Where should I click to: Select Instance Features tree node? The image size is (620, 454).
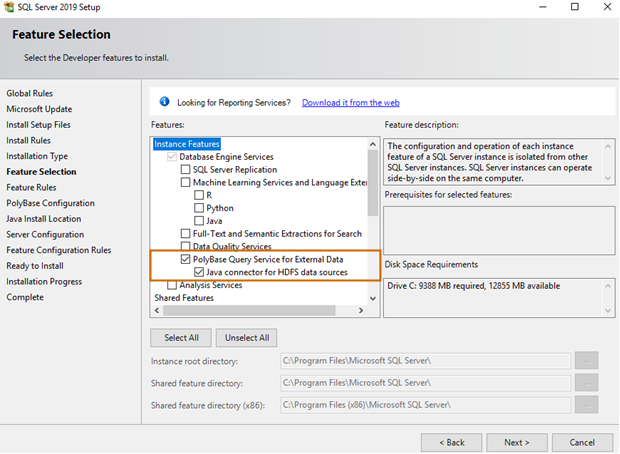point(187,144)
